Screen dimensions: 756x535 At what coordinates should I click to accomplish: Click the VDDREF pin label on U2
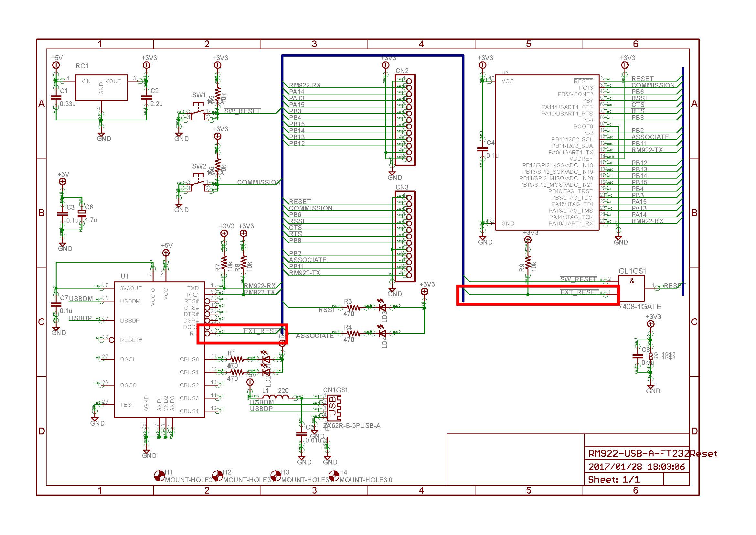[581, 159]
